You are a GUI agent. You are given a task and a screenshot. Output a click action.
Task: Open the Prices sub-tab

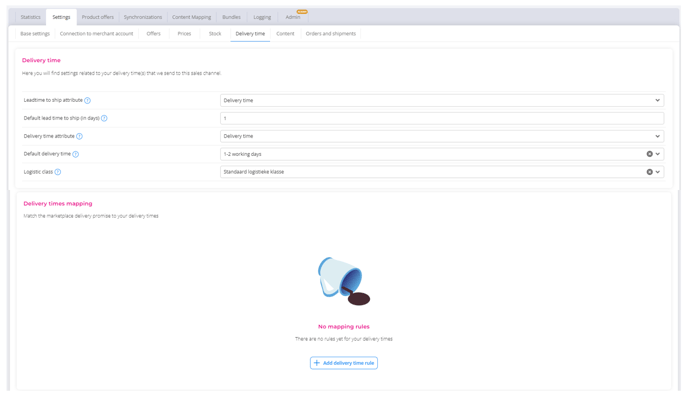pyautogui.click(x=184, y=34)
